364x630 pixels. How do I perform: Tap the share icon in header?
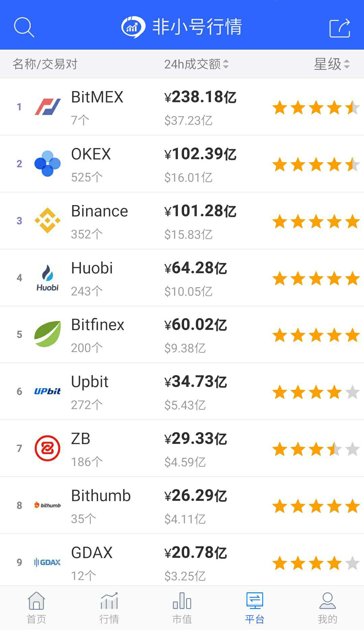[339, 28]
